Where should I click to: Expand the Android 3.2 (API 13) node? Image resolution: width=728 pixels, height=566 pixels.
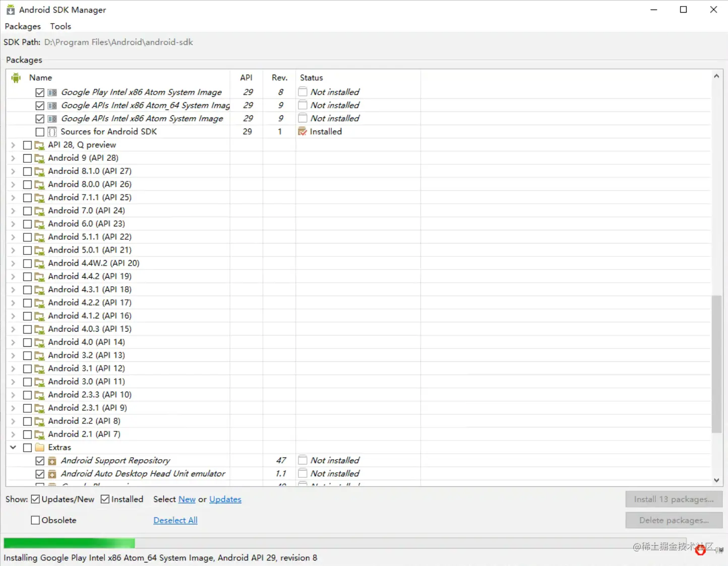point(13,355)
